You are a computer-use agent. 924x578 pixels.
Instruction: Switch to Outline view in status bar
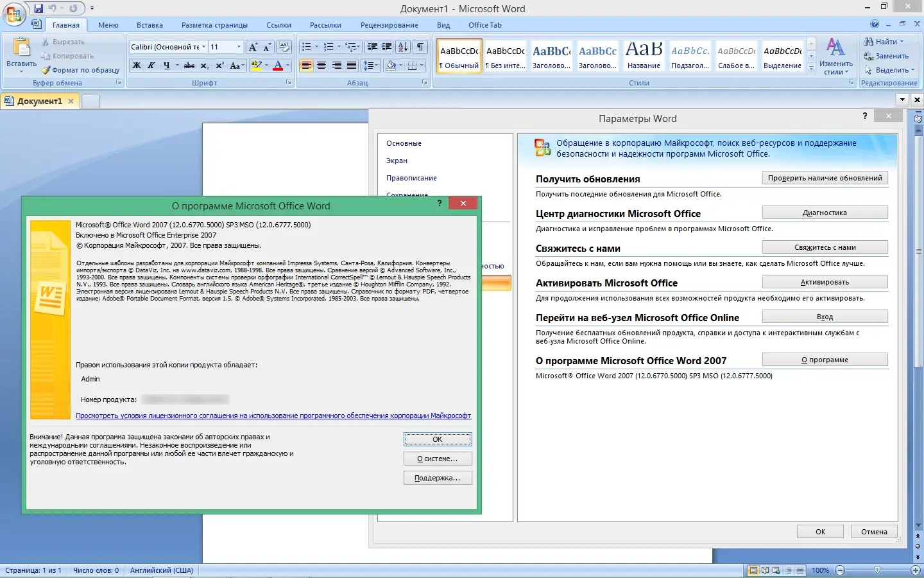pyautogui.click(x=788, y=570)
